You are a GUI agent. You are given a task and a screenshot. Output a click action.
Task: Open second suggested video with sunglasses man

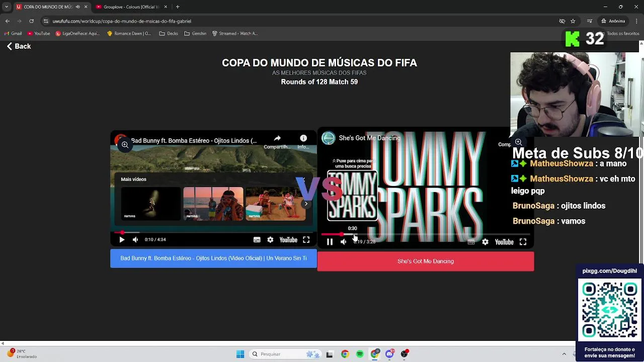213,204
